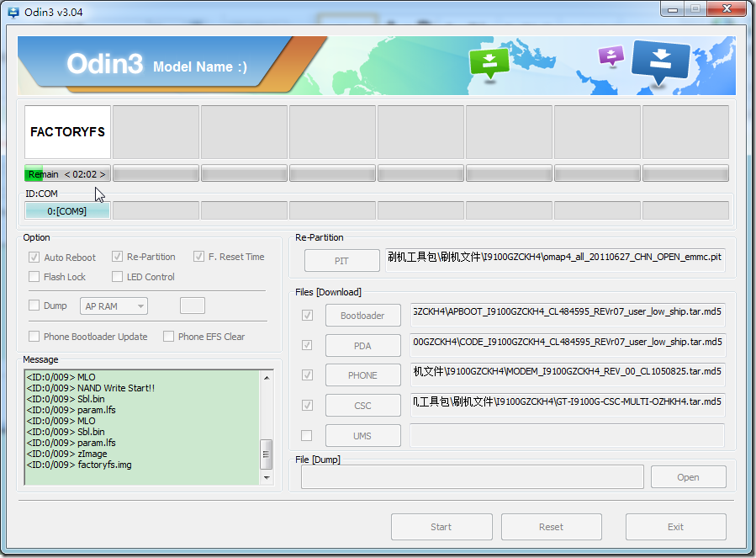Click the UMS button
756x558 pixels.
coord(363,436)
